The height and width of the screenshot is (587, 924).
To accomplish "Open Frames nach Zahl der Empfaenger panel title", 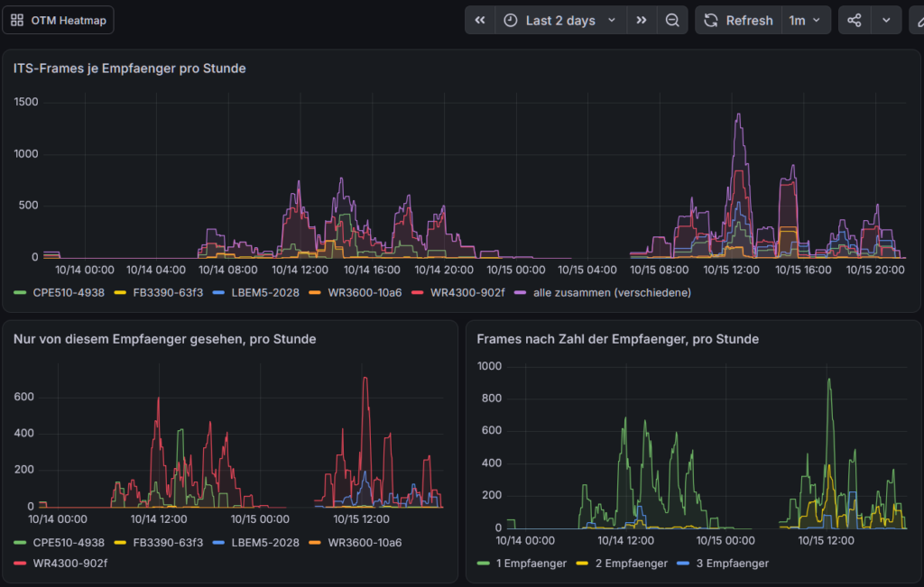I will point(617,339).
